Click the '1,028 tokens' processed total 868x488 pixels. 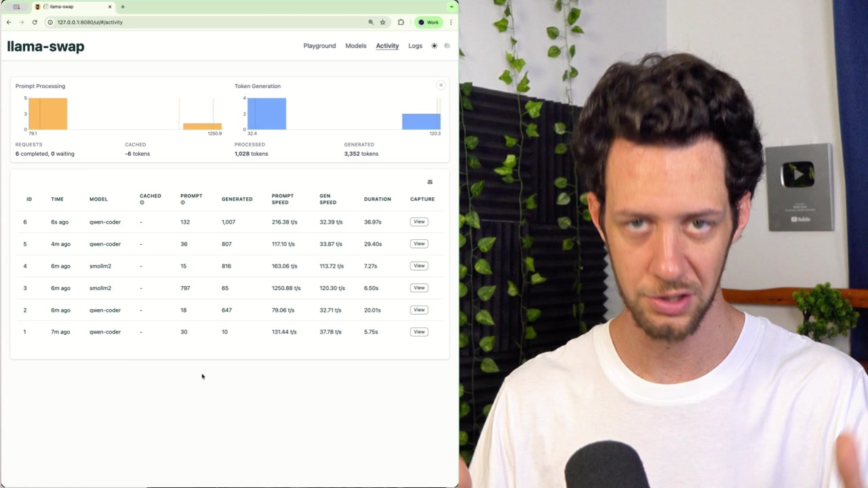click(252, 154)
